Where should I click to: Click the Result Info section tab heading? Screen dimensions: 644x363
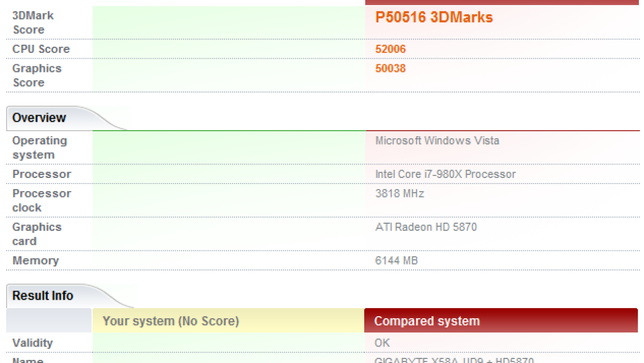click(43, 296)
